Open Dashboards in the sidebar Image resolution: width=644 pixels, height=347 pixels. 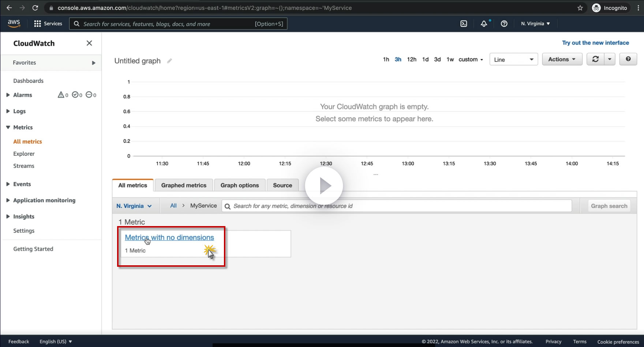[x=28, y=81]
